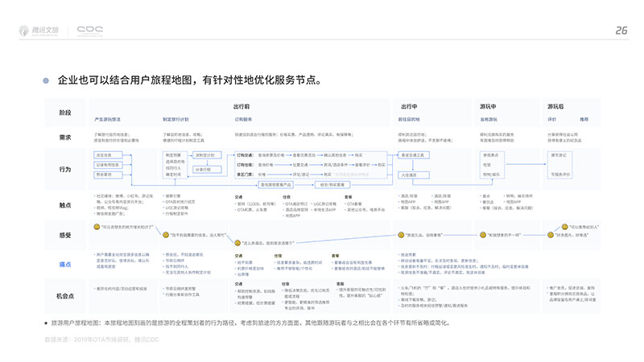Click the 前往目的地 sub-stage label

[409, 119]
